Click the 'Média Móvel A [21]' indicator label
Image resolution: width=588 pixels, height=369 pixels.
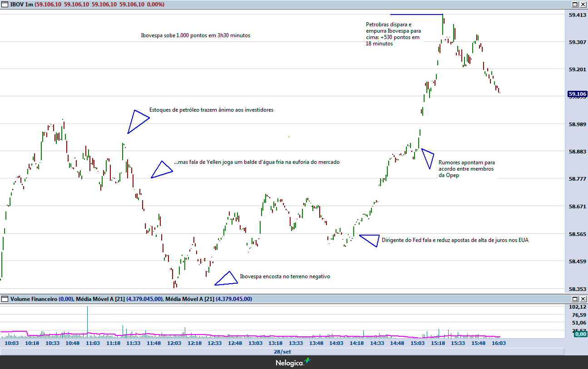point(99,299)
